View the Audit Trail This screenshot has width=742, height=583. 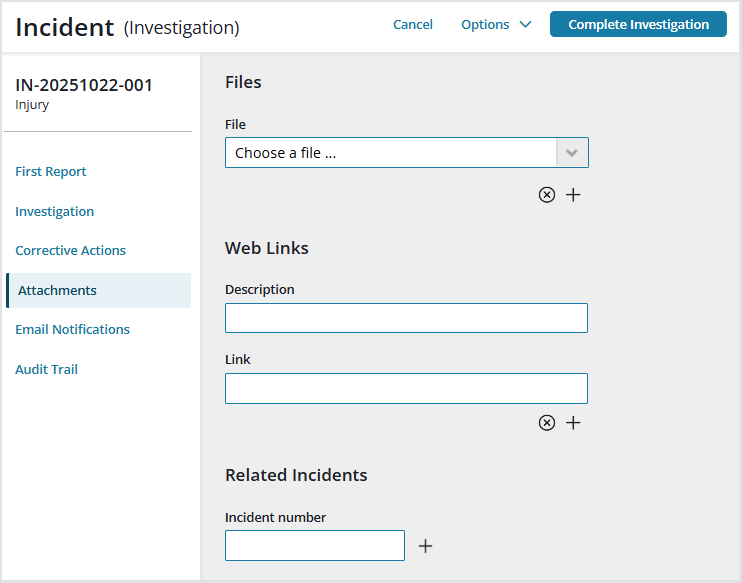coord(47,370)
